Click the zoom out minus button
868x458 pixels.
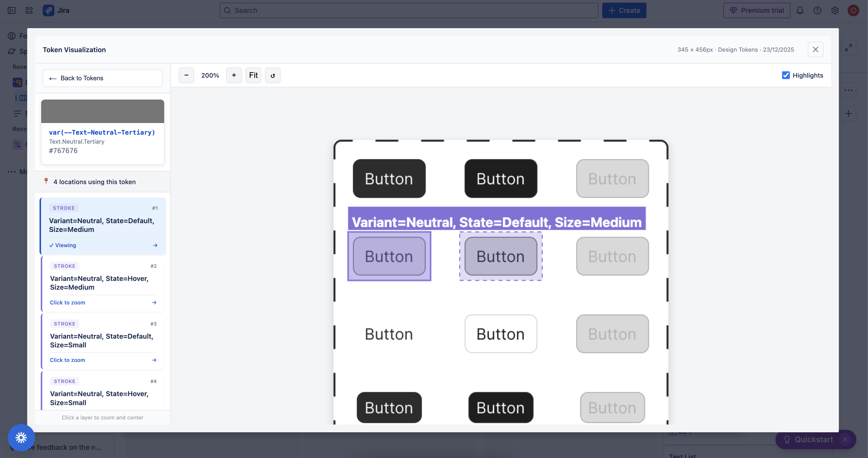tap(186, 75)
